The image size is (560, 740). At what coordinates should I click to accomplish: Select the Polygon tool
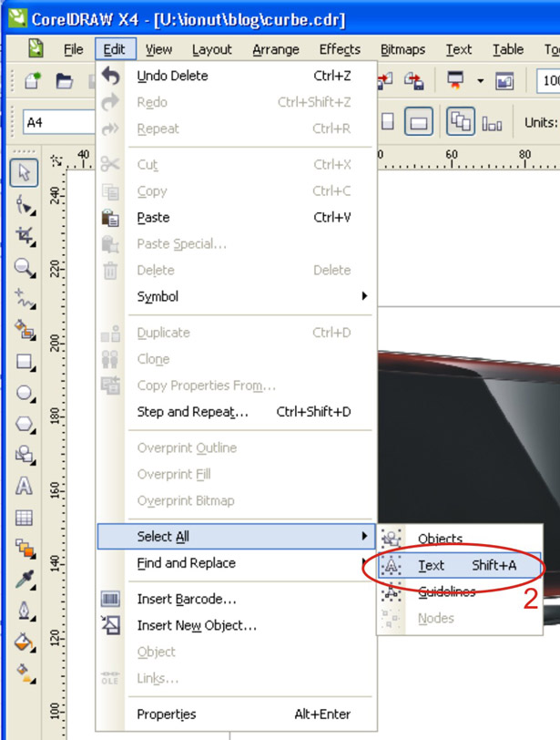pos(24,424)
